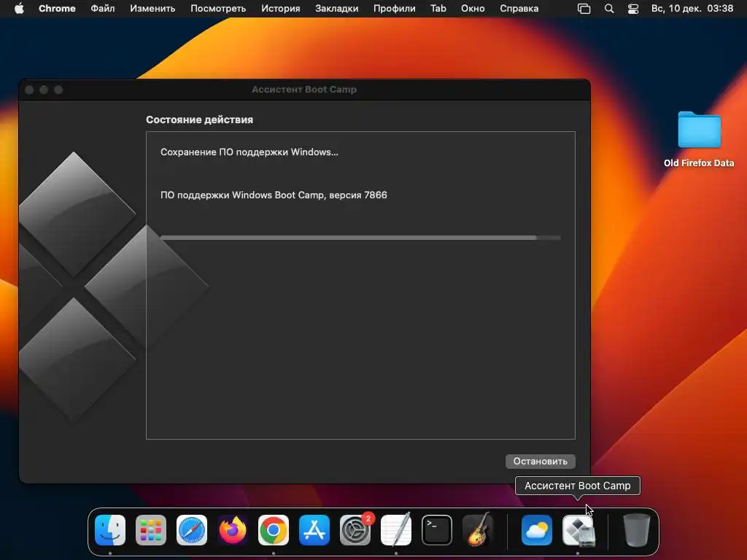Open the Apple menu
Viewport: 747px width, 560px height.
[19, 9]
